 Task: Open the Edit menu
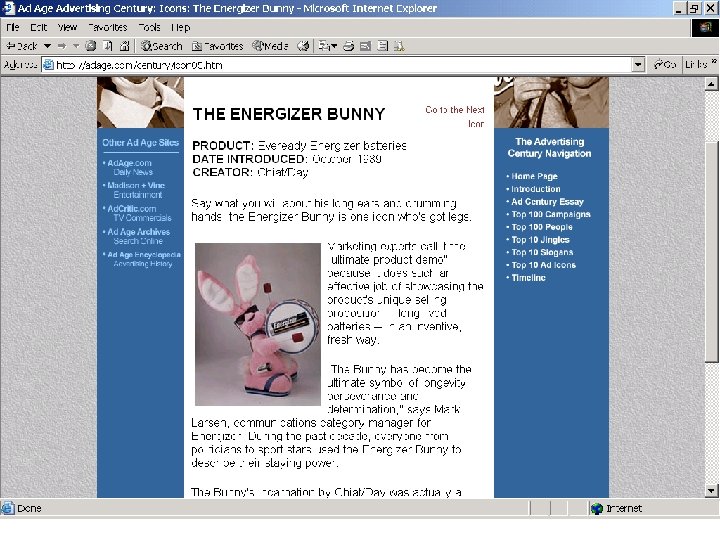pos(39,28)
